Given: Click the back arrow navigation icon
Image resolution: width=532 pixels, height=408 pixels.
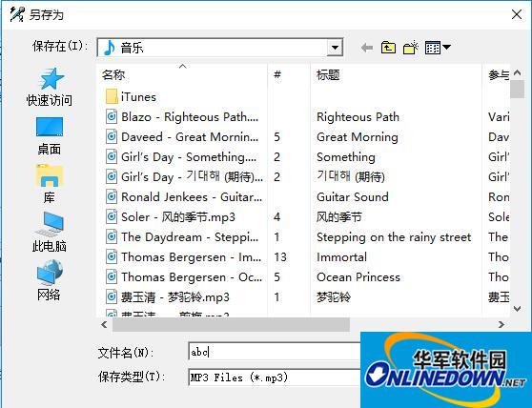Looking at the screenshot, I should coord(367,48).
